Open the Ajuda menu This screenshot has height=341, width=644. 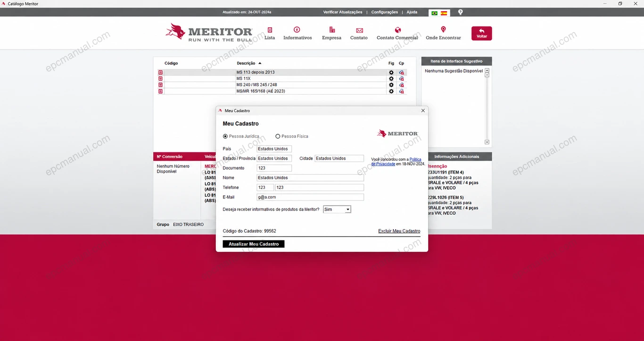(x=412, y=12)
